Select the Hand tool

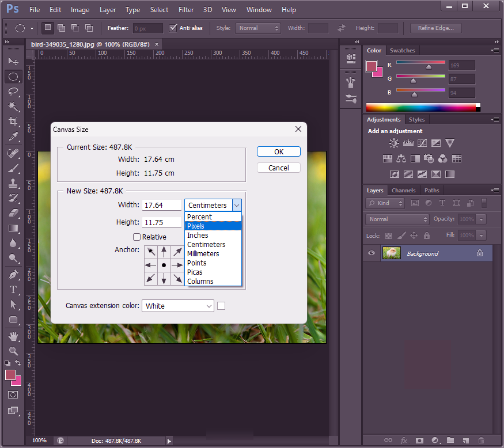pos(13,336)
